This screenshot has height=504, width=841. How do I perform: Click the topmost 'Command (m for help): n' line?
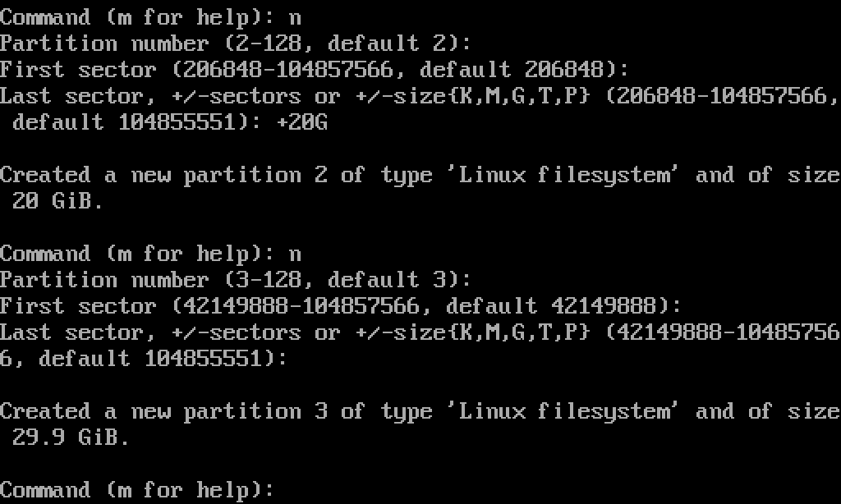[x=150, y=17]
